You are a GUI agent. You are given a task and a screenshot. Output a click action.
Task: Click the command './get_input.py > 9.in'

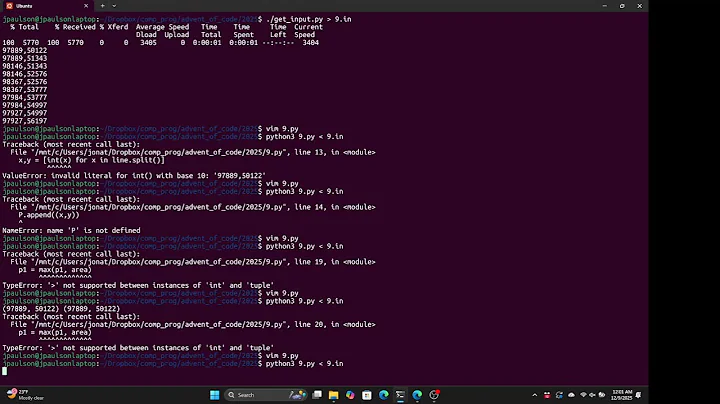pyautogui.click(x=309, y=19)
